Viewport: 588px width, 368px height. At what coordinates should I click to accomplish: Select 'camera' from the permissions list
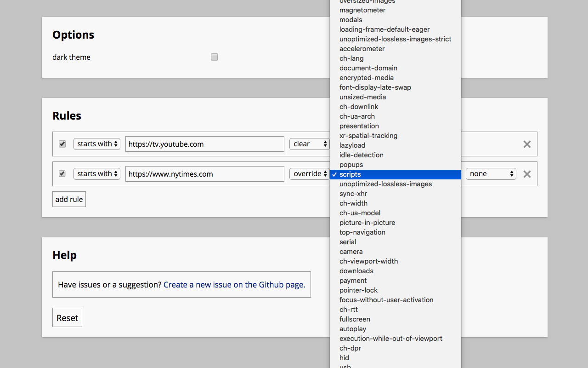click(351, 251)
